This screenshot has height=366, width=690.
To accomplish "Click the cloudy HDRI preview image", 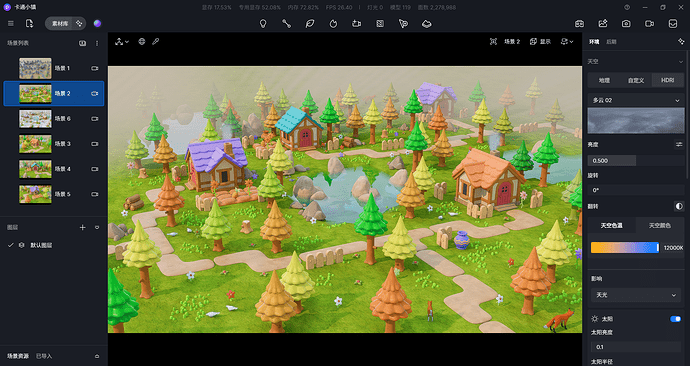I will (636, 121).
